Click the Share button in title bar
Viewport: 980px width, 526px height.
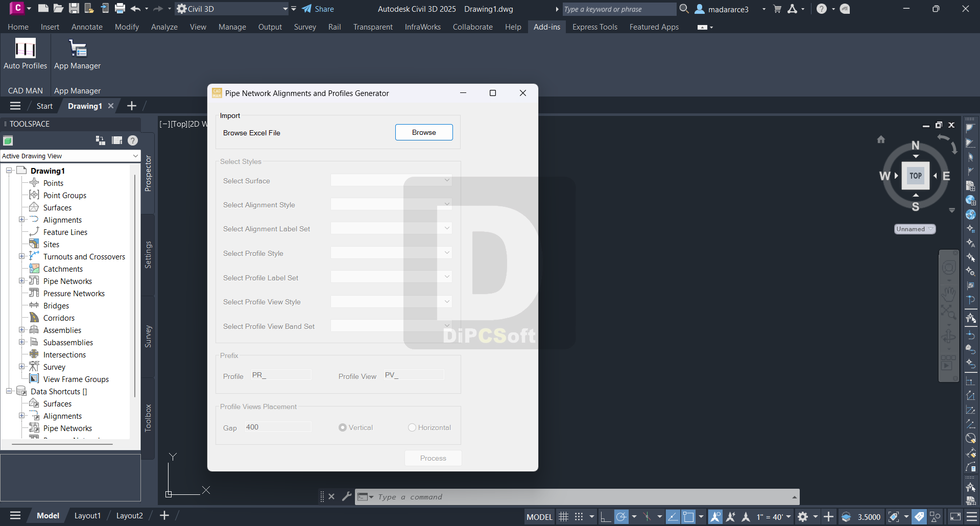coord(318,9)
